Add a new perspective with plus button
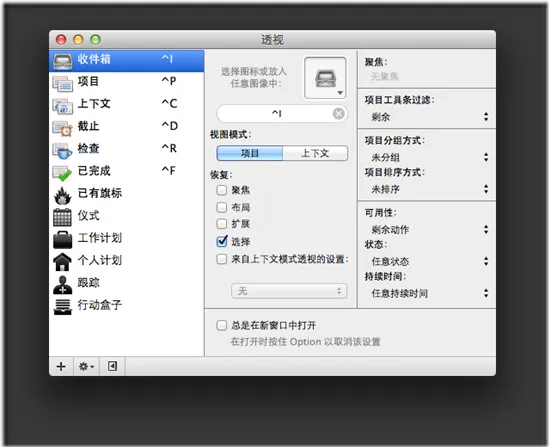 click(61, 366)
